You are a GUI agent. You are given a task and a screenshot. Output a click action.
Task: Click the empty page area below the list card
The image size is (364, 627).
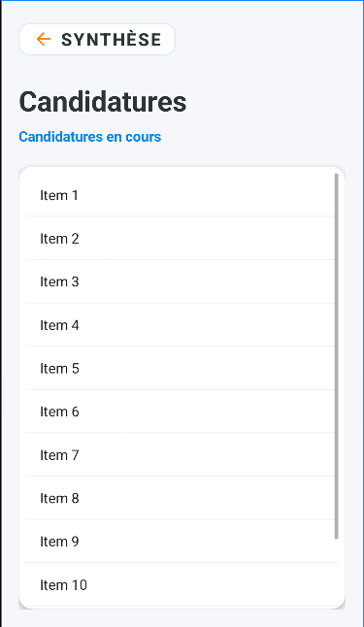[x=182, y=618]
